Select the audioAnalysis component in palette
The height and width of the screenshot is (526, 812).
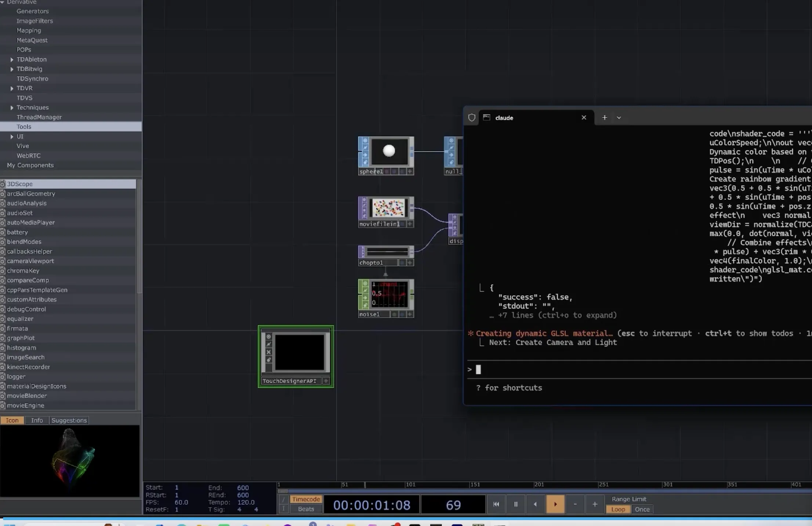[x=27, y=203]
